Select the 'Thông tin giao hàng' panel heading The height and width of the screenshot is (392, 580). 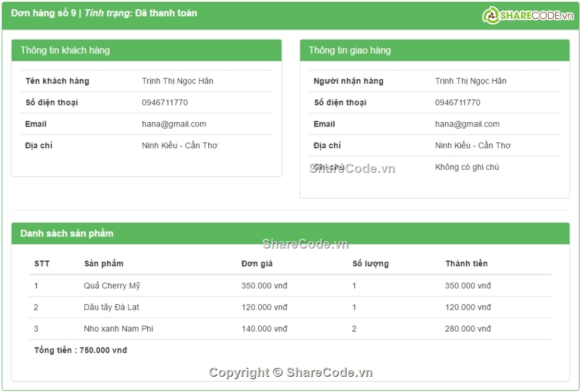[x=350, y=50]
